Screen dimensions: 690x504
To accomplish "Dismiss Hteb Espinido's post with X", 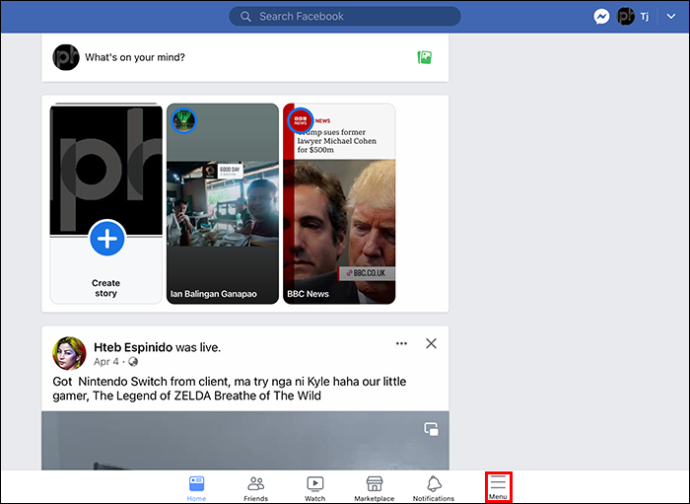I will [x=431, y=343].
